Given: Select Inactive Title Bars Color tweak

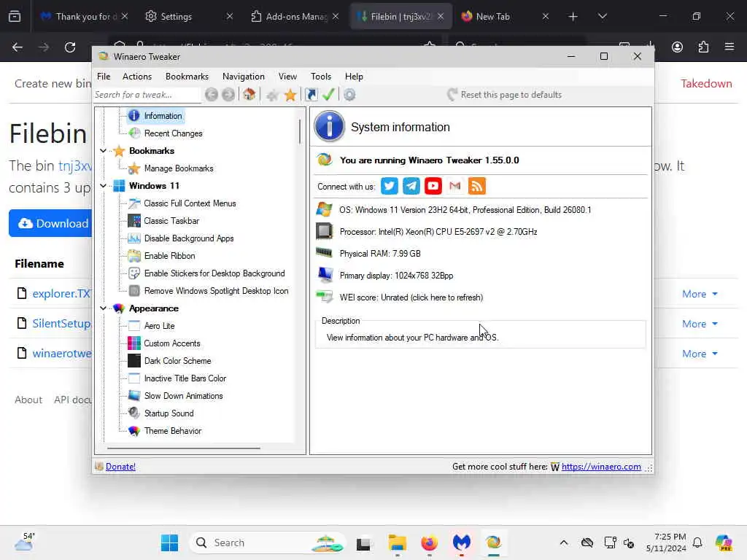Looking at the screenshot, I should 185,378.
